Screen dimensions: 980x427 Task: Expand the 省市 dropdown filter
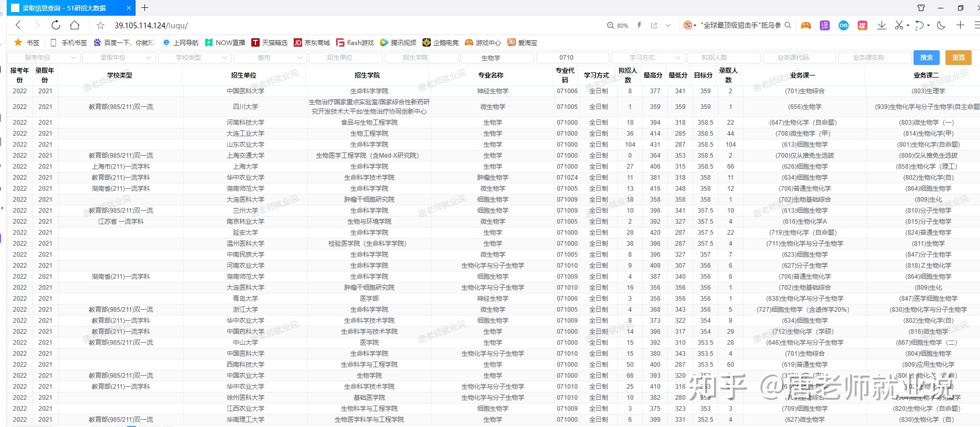[270, 58]
